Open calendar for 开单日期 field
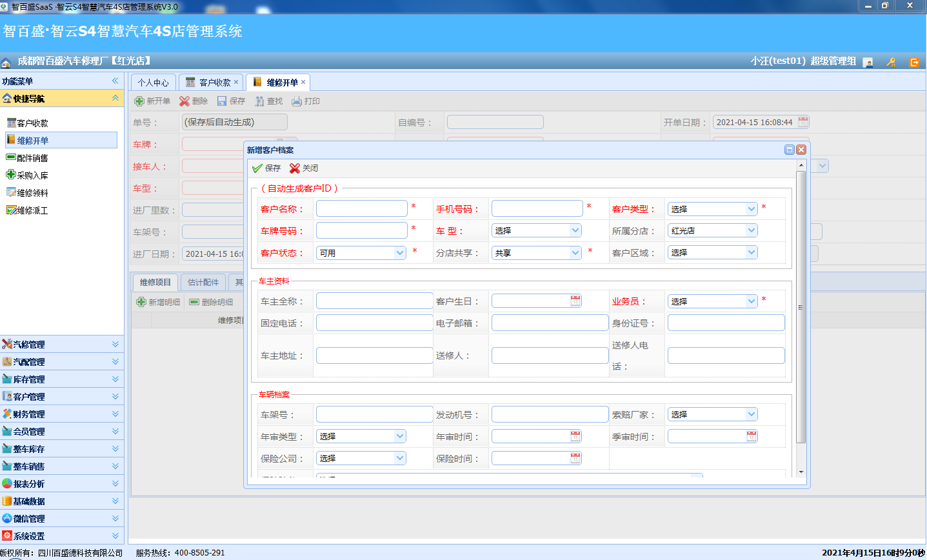The height and width of the screenshot is (560, 927). pyautogui.click(x=803, y=122)
